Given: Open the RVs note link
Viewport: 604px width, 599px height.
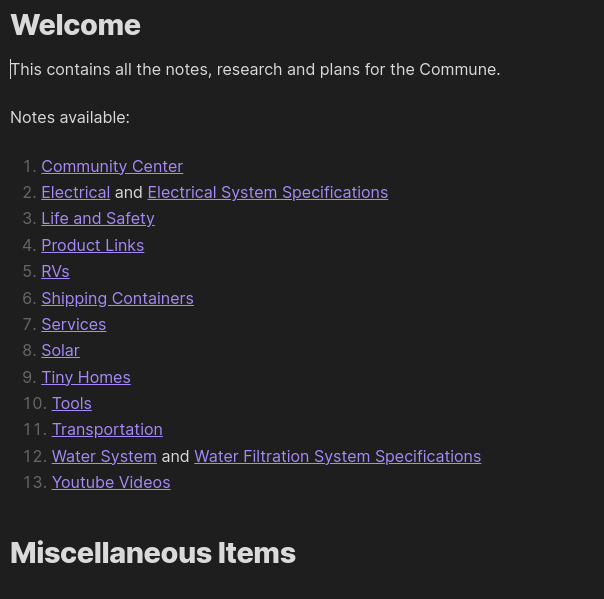Looking at the screenshot, I should 55,271.
